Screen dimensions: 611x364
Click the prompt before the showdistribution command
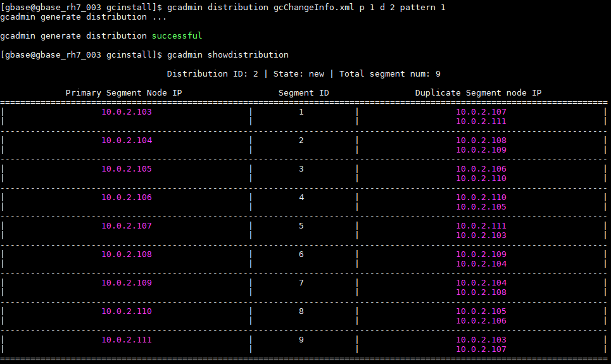pyautogui.click(x=81, y=55)
